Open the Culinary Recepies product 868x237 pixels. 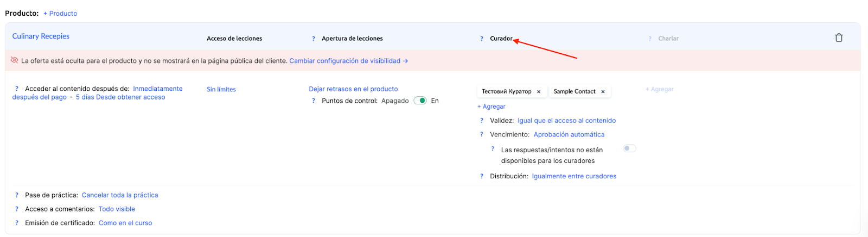(41, 36)
